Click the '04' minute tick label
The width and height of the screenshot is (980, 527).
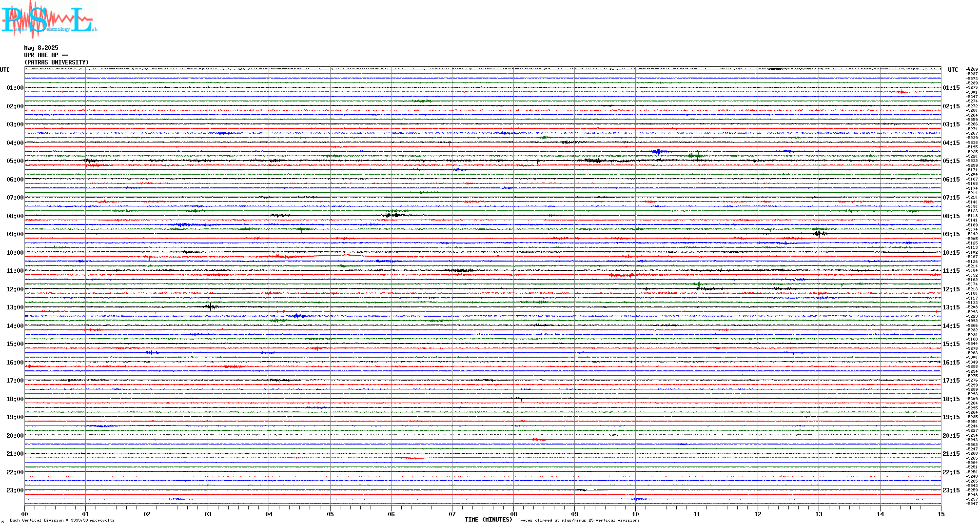[269, 514]
